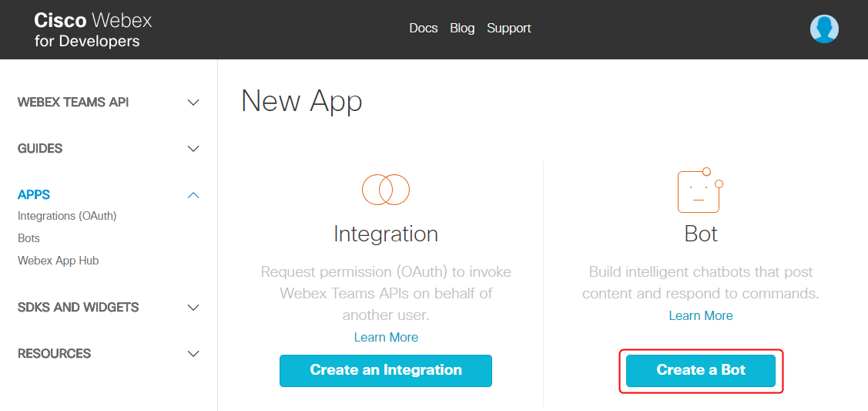Open Docs in the top navigation
Image resolution: width=868 pixels, height=411 pixels.
423,29
